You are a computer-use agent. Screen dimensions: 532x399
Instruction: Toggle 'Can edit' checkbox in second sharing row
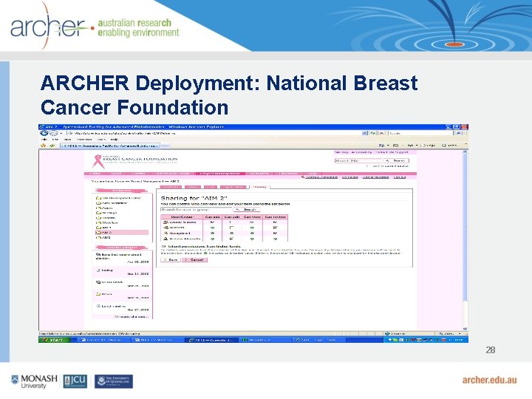pos(231,228)
